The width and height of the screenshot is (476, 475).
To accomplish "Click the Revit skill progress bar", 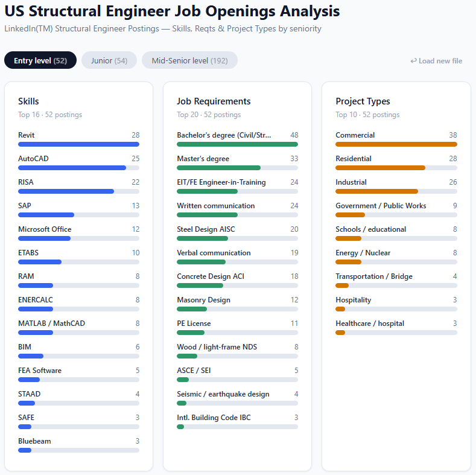I will point(78,144).
